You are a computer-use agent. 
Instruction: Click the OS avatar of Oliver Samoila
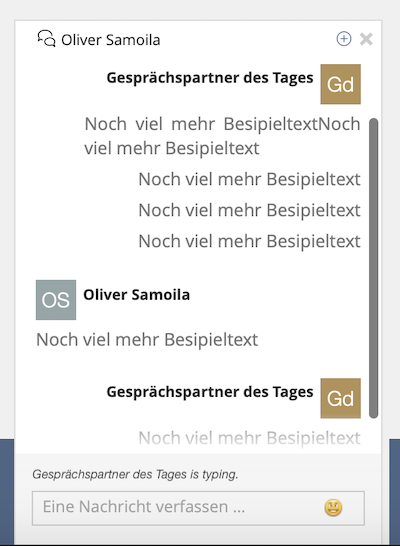56,300
